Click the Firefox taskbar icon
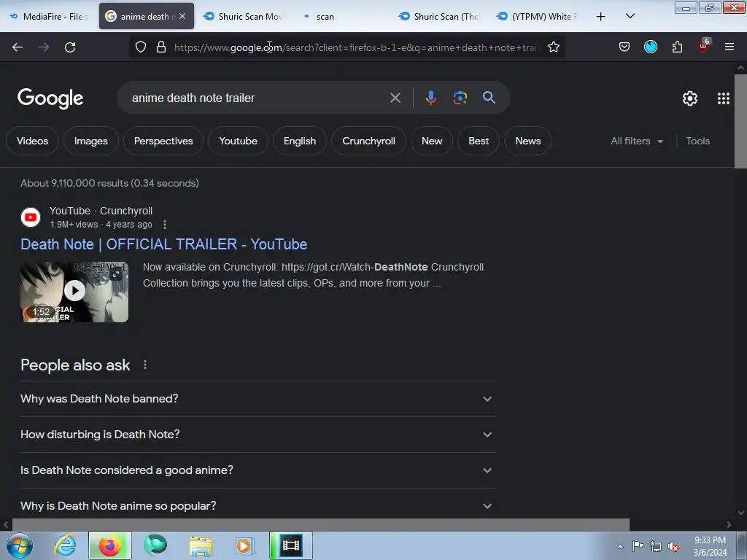 [x=110, y=545]
